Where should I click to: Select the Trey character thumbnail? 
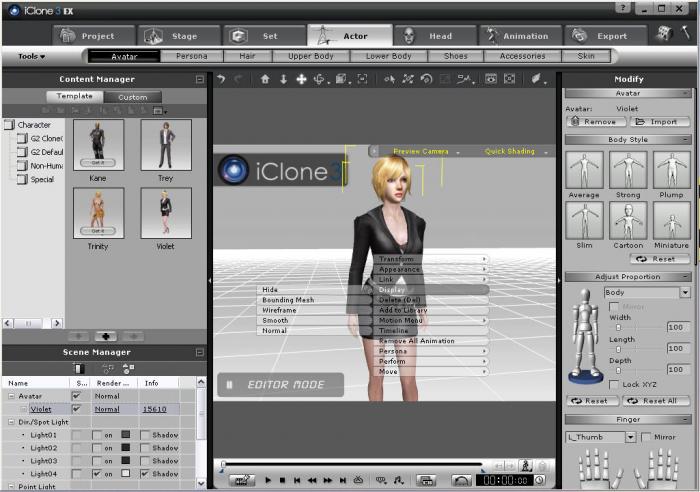[166, 145]
